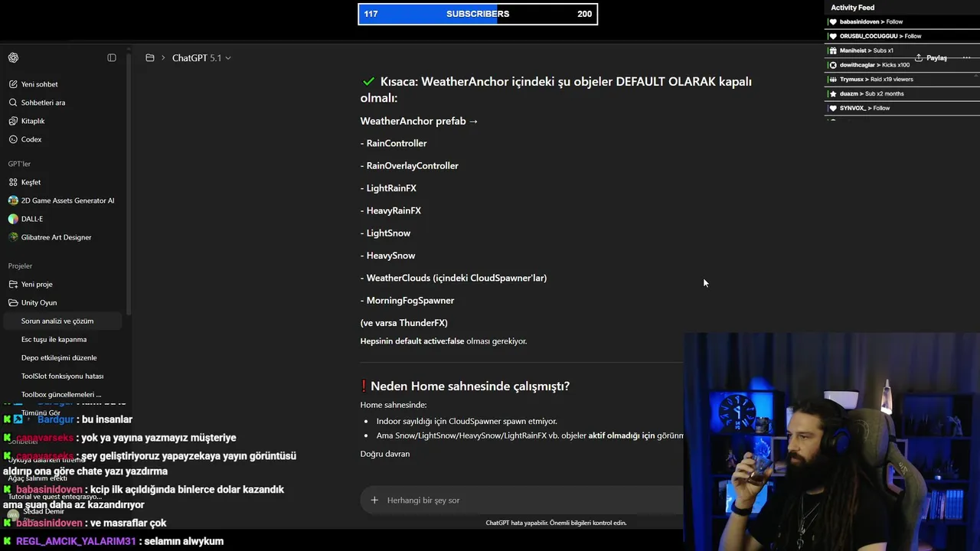Click the Kick logo beside dowithcaglar
This screenshot has width=980, height=551.
833,65
